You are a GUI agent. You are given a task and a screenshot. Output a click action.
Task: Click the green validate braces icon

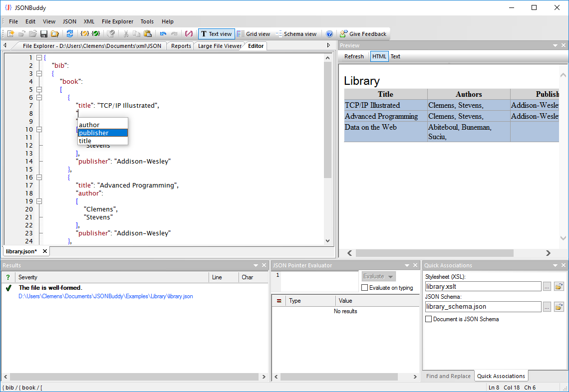96,34
